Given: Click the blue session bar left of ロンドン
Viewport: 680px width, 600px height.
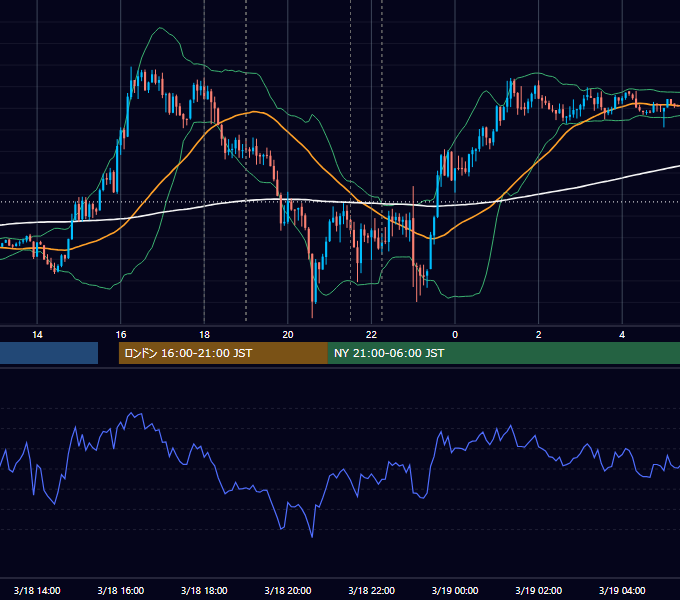Looking at the screenshot, I should 49,353.
